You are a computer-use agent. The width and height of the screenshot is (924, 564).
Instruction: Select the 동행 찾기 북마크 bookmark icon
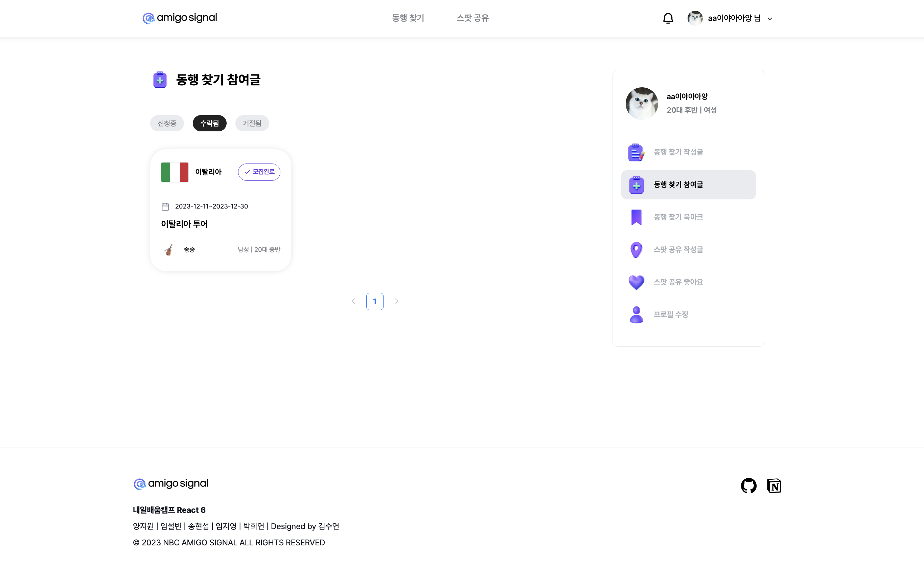point(636,217)
